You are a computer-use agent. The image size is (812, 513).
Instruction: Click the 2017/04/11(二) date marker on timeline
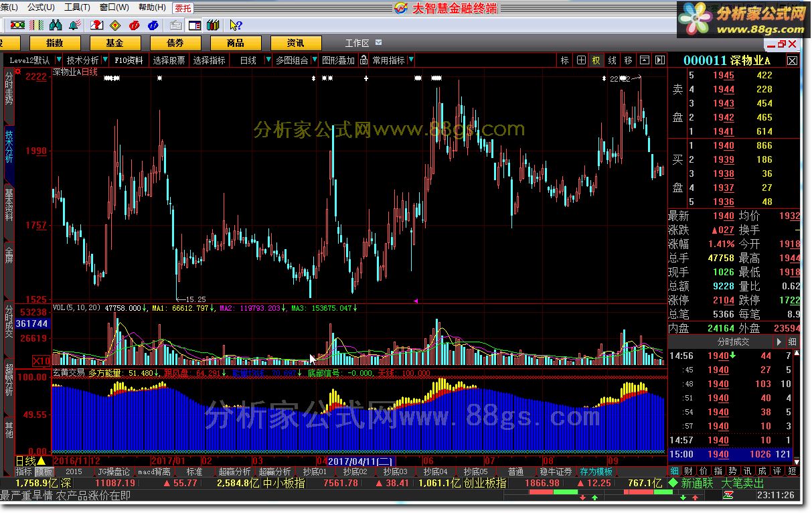tap(360, 461)
